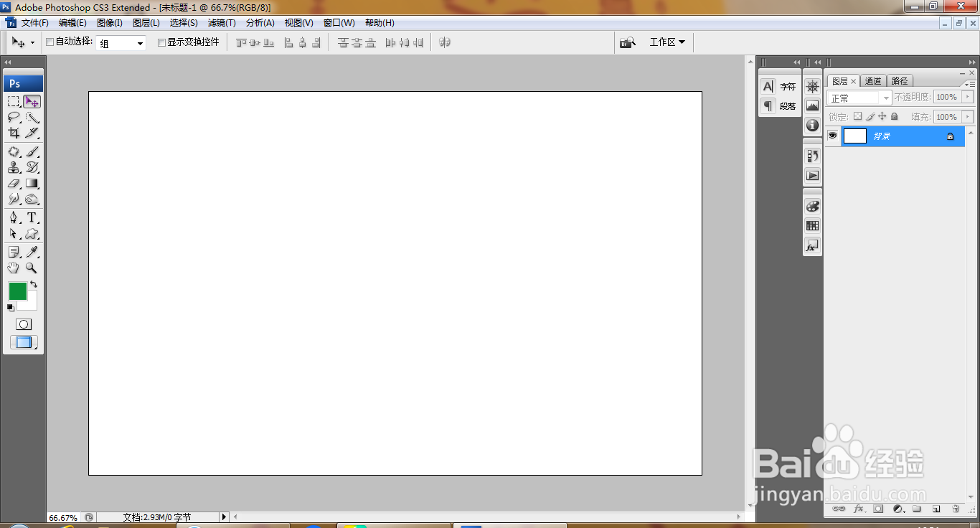Open the Layers panel options menu

pyautogui.click(x=970, y=83)
